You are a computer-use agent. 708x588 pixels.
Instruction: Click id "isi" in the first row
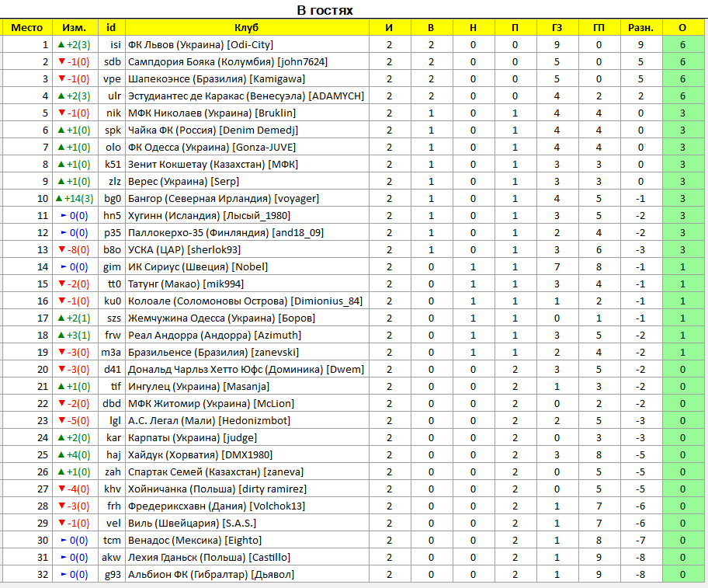116,45
